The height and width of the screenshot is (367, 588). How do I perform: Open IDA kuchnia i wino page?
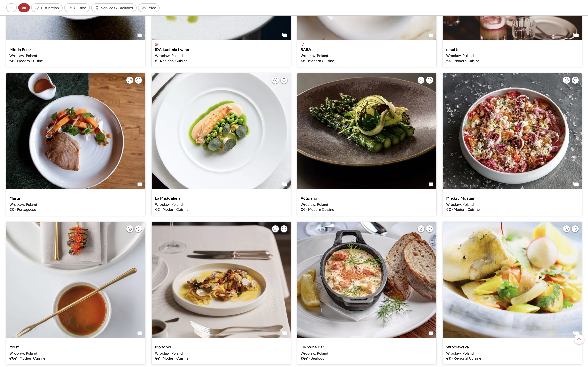point(172,50)
